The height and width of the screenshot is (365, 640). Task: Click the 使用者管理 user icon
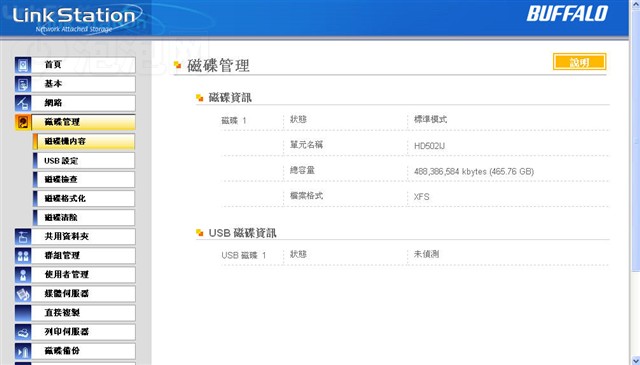[23, 275]
